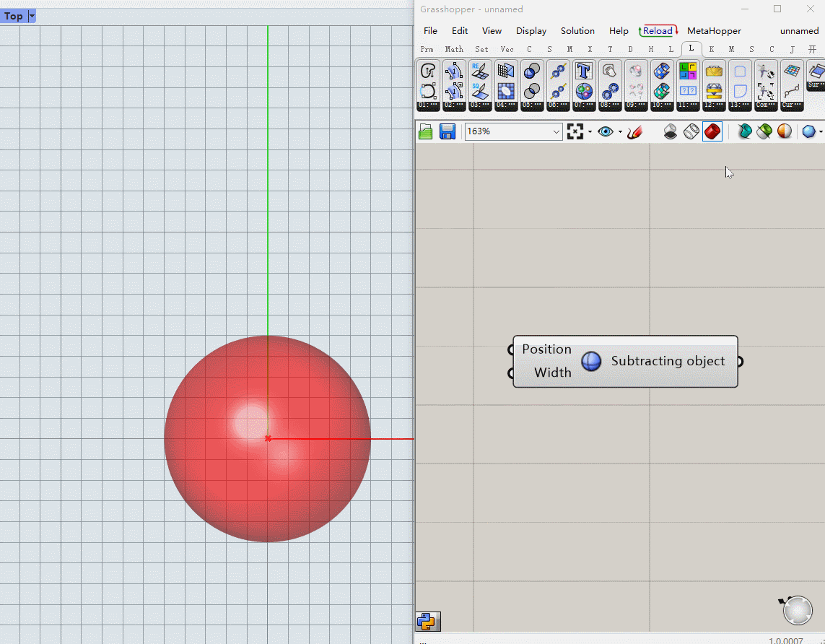825x644 pixels.
Task: Open the MetaHopper menu
Action: tap(714, 31)
